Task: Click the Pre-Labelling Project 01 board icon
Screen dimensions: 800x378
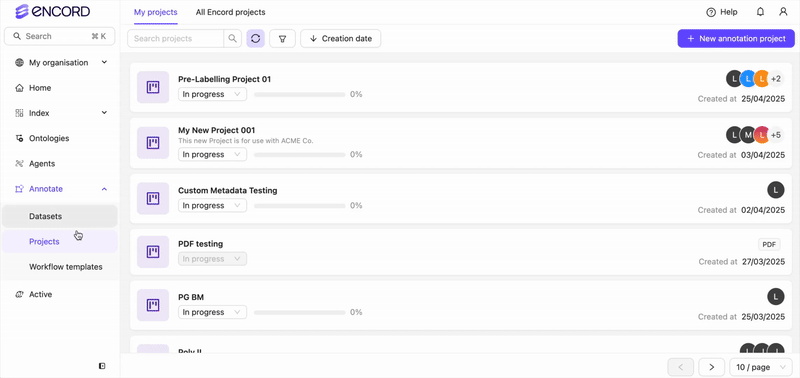Action: pos(153,87)
